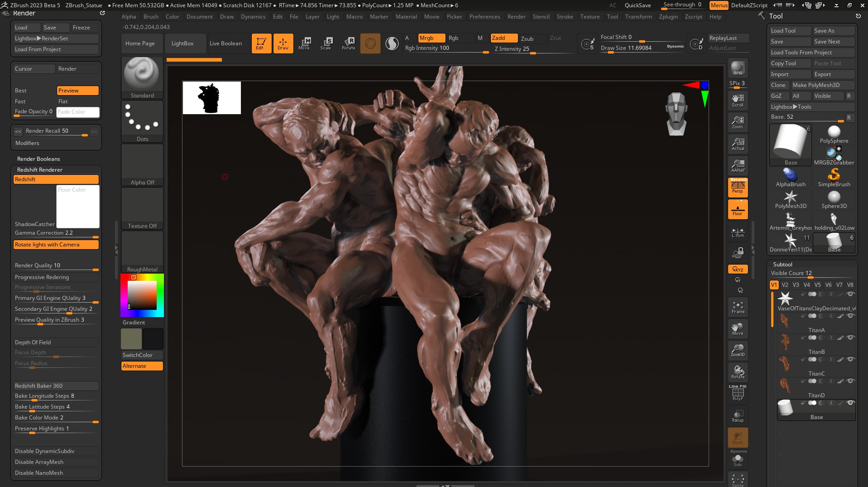
Task: Click the Render Recall forward arrow
Action: pyautogui.click(x=94, y=131)
